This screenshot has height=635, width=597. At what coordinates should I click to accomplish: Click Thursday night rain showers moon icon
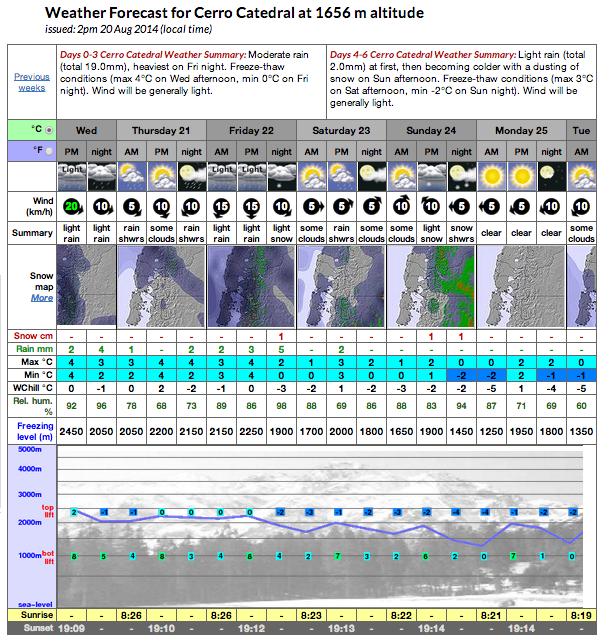(192, 176)
